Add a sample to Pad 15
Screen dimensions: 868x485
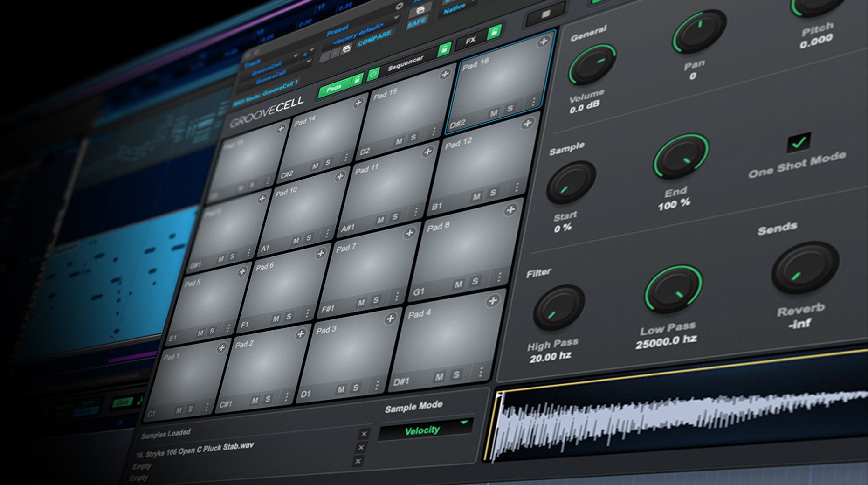(445, 74)
